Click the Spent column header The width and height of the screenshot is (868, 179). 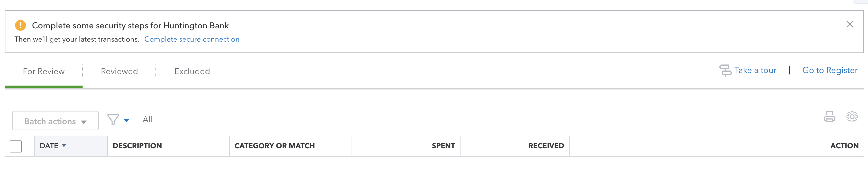click(443, 146)
